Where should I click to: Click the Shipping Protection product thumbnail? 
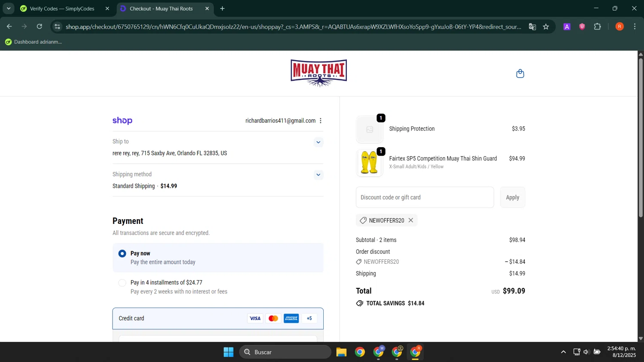tap(369, 129)
